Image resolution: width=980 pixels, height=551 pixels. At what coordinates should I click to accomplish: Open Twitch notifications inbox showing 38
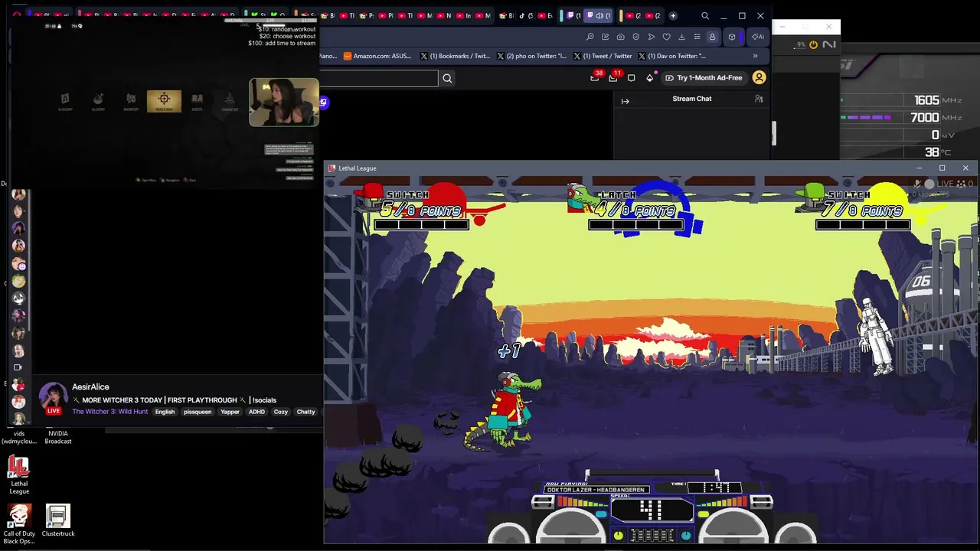click(595, 77)
